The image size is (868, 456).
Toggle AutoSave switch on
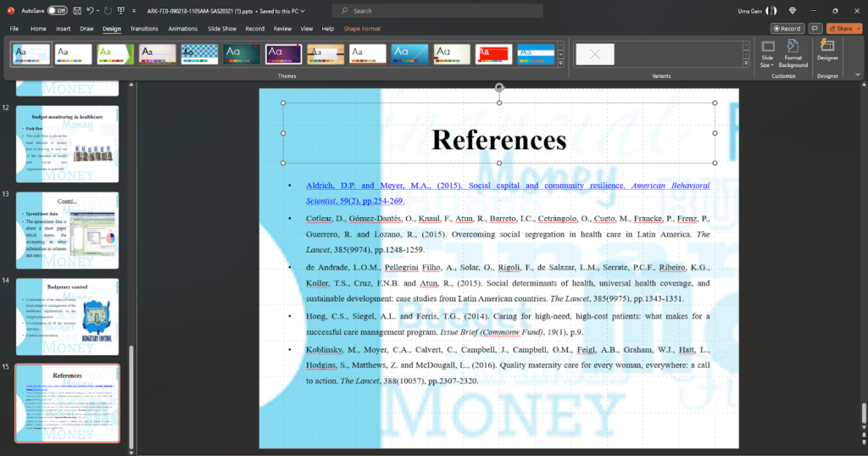[57, 10]
